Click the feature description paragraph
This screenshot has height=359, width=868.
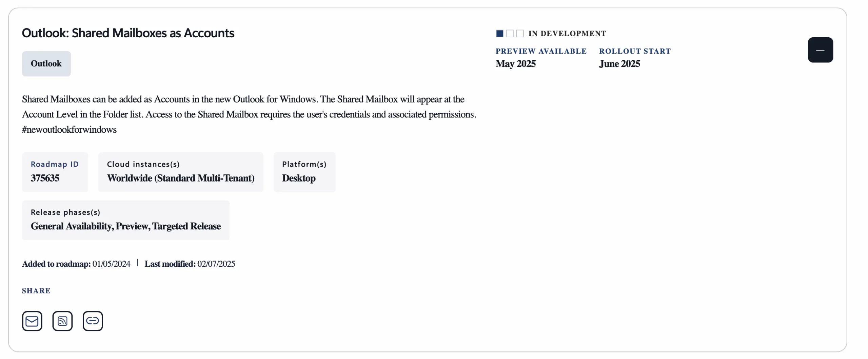point(249,107)
